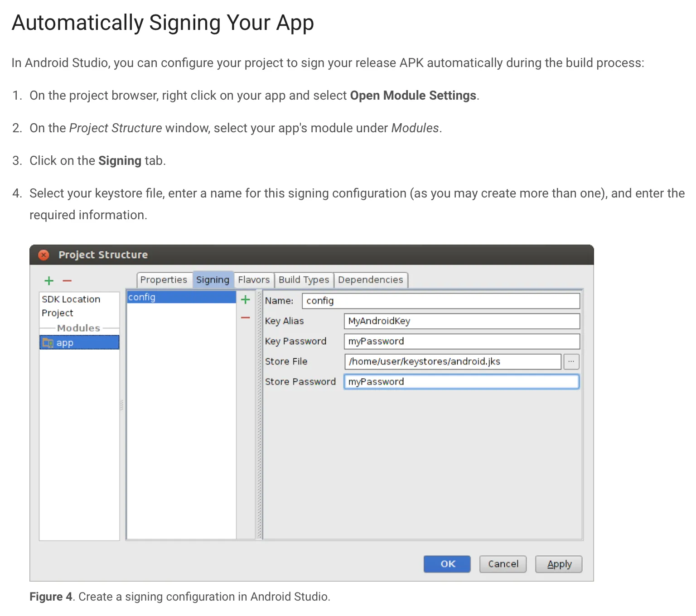This screenshot has height=616, width=696.
Task: Focus the Name input field
Action: [x=441, y=301]
